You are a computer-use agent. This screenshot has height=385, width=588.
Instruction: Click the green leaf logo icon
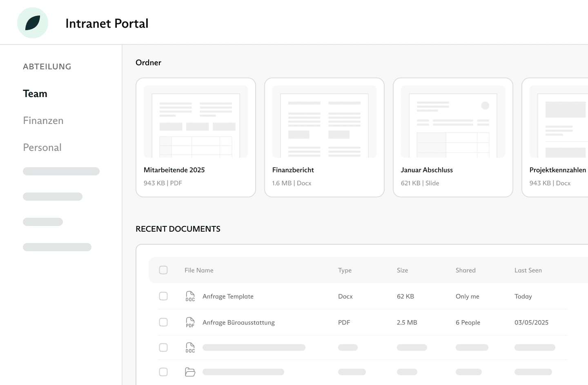point(33,23)
